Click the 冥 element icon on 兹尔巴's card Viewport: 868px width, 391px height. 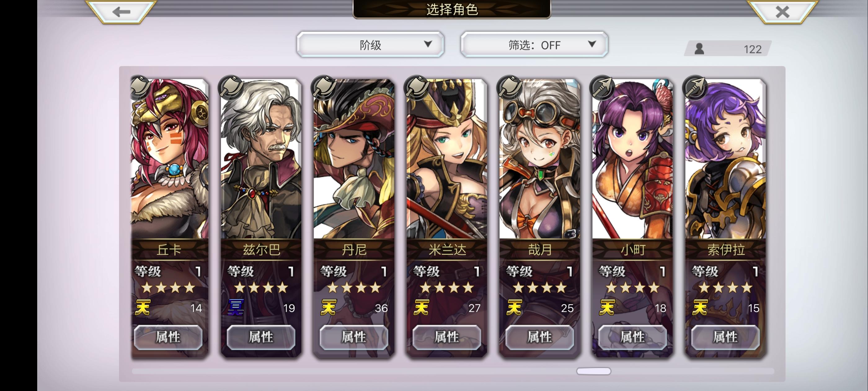tap(235, 307)
